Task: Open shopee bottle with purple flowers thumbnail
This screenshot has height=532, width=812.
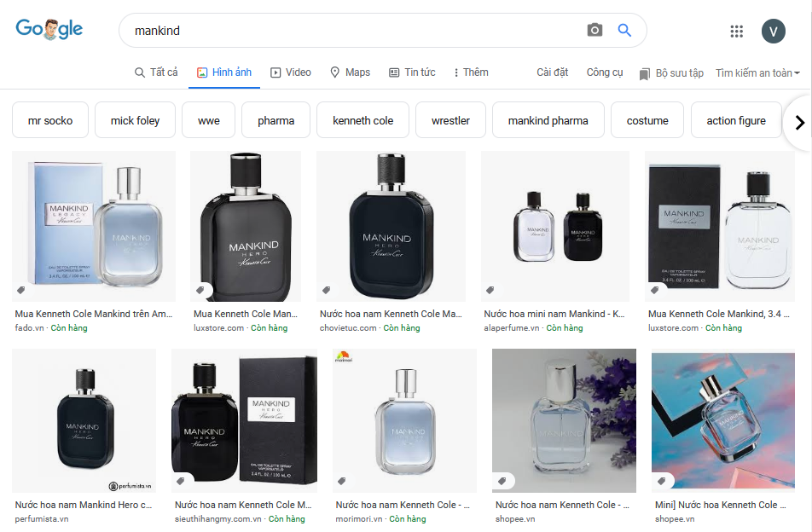Action: (564, 420)
